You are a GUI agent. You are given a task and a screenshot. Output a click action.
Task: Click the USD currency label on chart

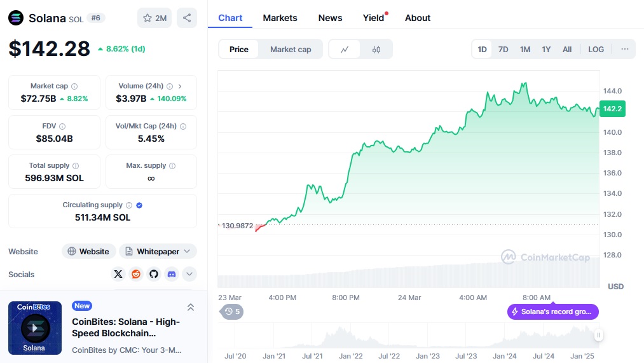point(615,287)
